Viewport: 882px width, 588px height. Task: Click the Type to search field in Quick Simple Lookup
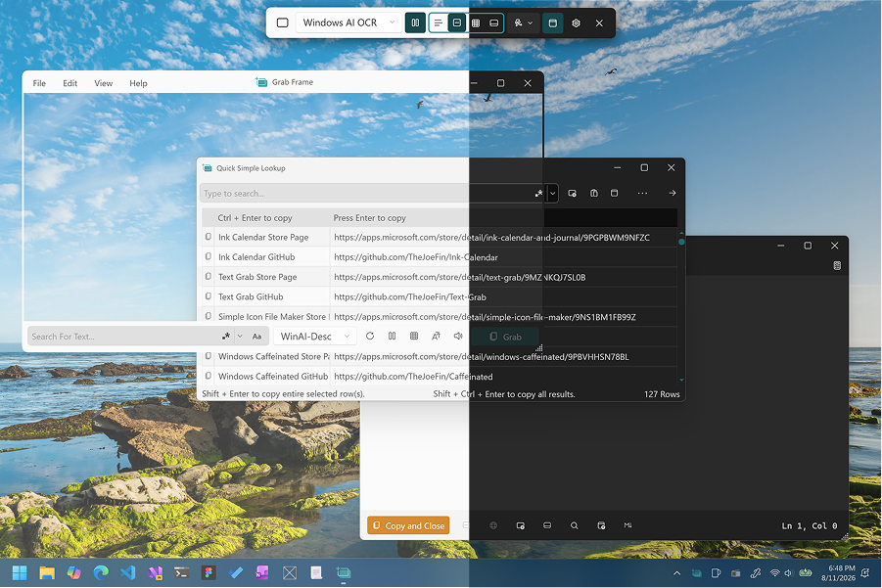366,194
